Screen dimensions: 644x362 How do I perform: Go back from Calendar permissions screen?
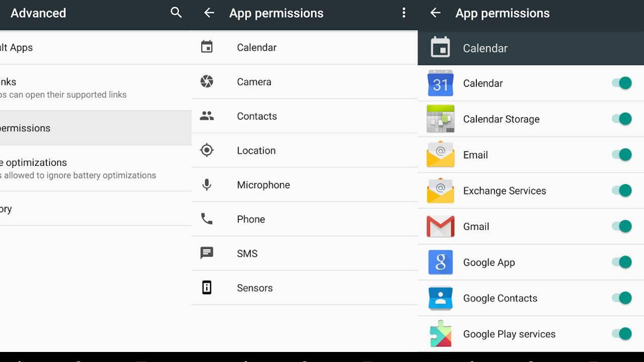coord(435,13)
